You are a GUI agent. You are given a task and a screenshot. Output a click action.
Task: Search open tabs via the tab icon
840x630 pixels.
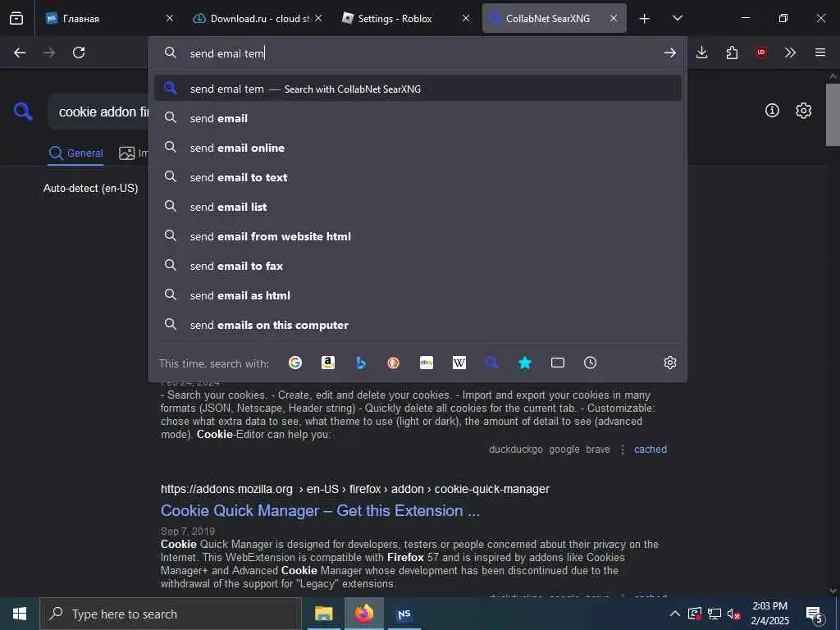558,363
